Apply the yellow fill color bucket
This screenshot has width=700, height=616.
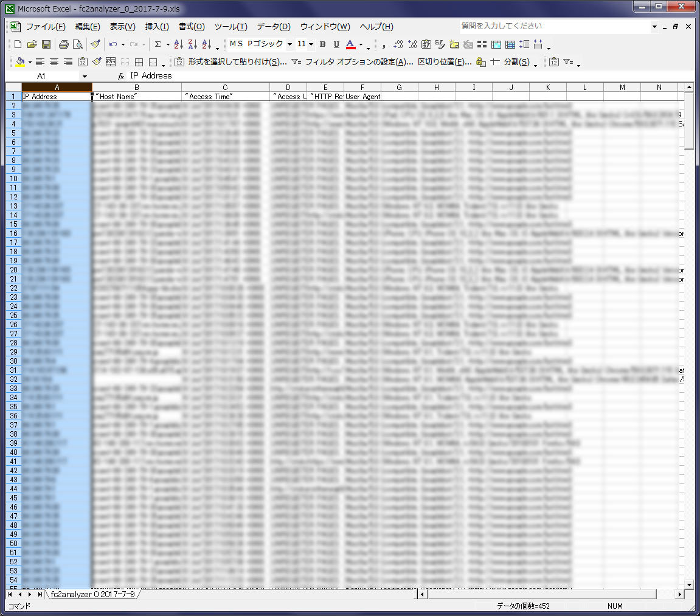(x=20, y=62)
